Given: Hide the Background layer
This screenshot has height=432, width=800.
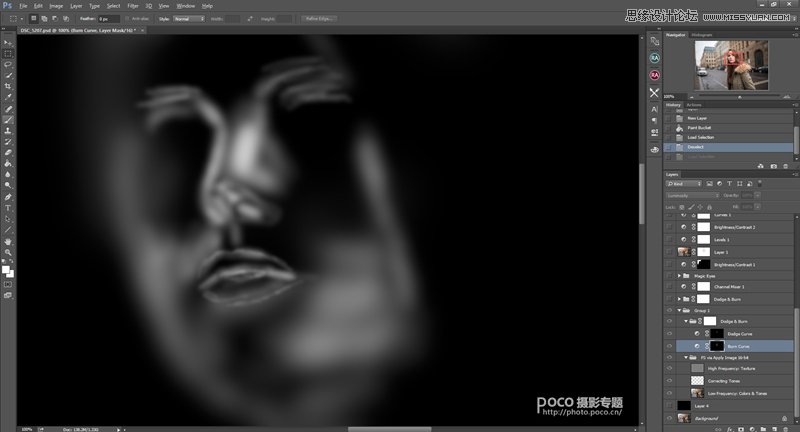Looking at the screenshot, I should pos(671,419).
